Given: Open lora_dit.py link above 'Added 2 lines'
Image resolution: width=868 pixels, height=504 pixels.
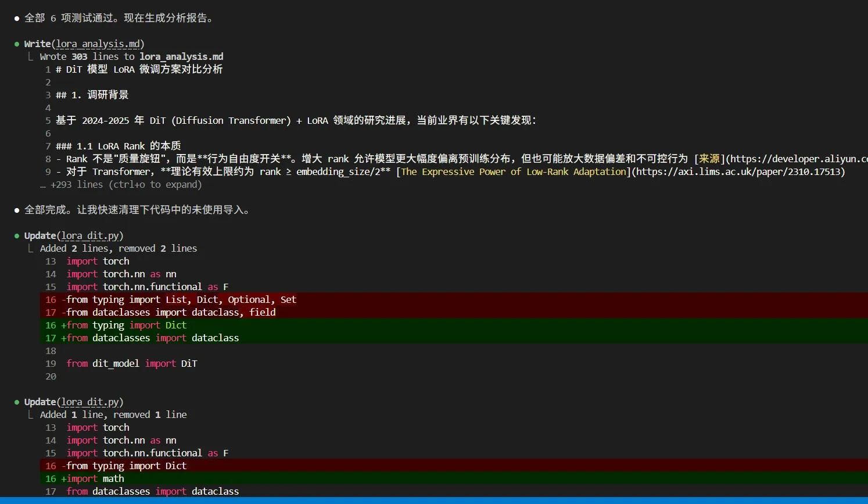Looking at the screenshot, I should point(89,236).
